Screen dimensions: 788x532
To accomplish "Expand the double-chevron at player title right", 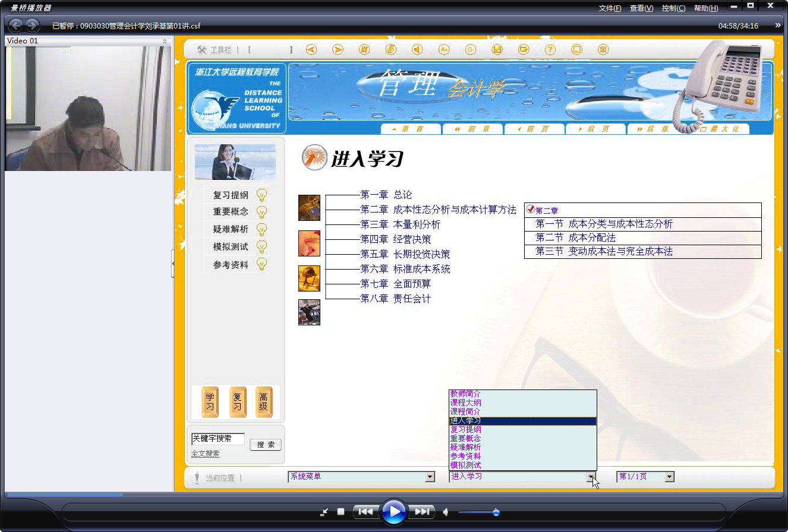I will pyautogui.click(x=778, y=26).
